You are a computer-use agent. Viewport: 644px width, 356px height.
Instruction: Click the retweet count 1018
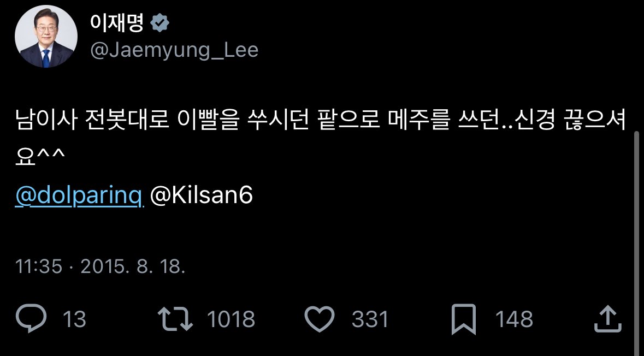tap(231, 319)
